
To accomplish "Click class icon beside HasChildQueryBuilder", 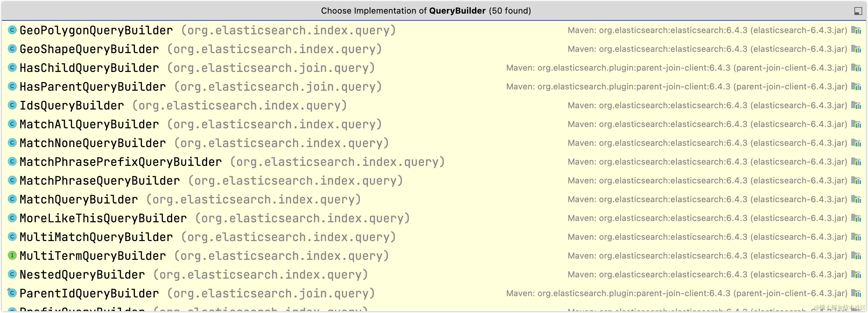I will click(12, 68).
